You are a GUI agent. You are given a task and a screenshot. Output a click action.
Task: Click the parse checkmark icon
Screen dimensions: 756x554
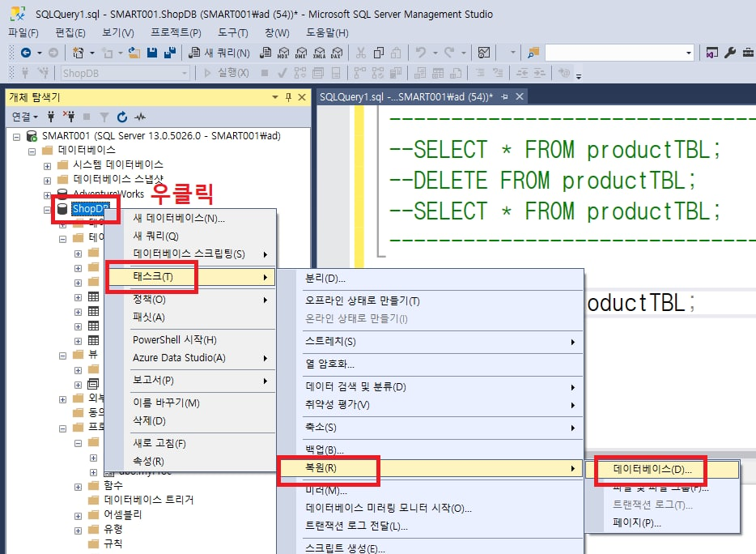click(282, 74)
